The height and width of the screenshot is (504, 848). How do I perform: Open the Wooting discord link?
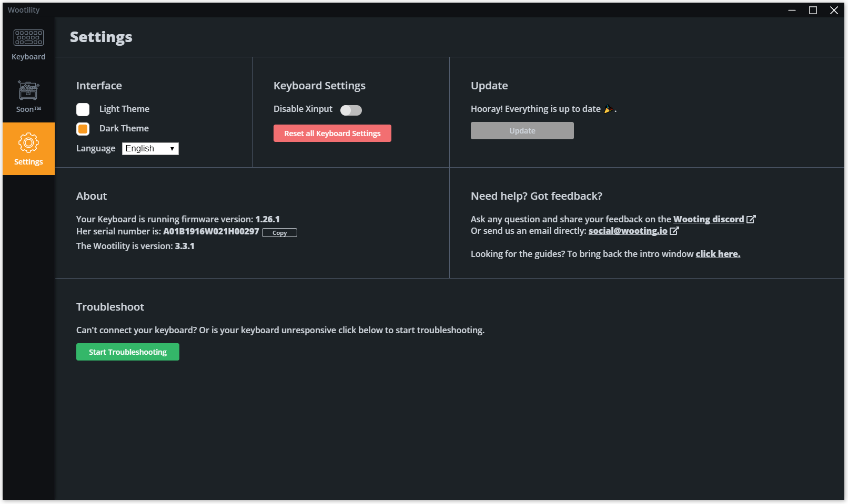coord(709,219)
